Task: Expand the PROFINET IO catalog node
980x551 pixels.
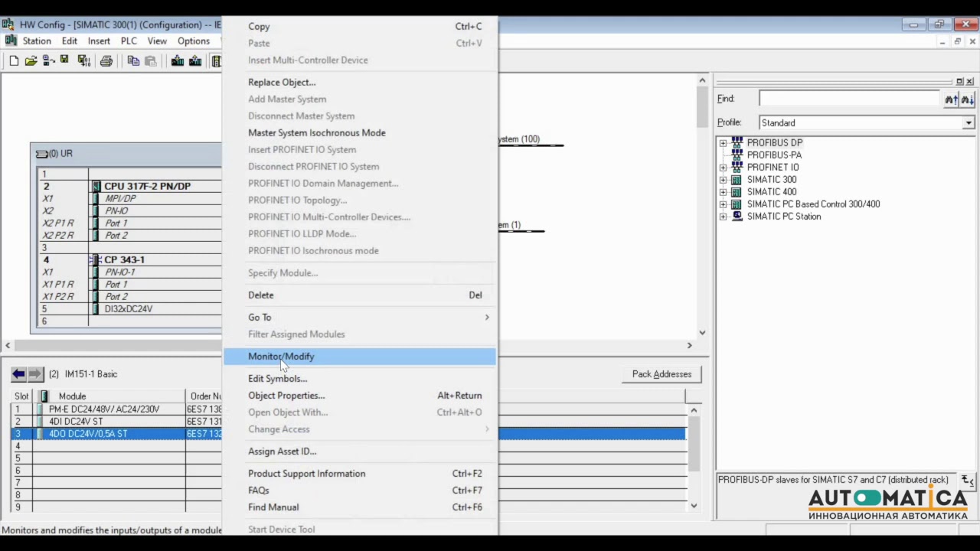Action: [723, 168]
